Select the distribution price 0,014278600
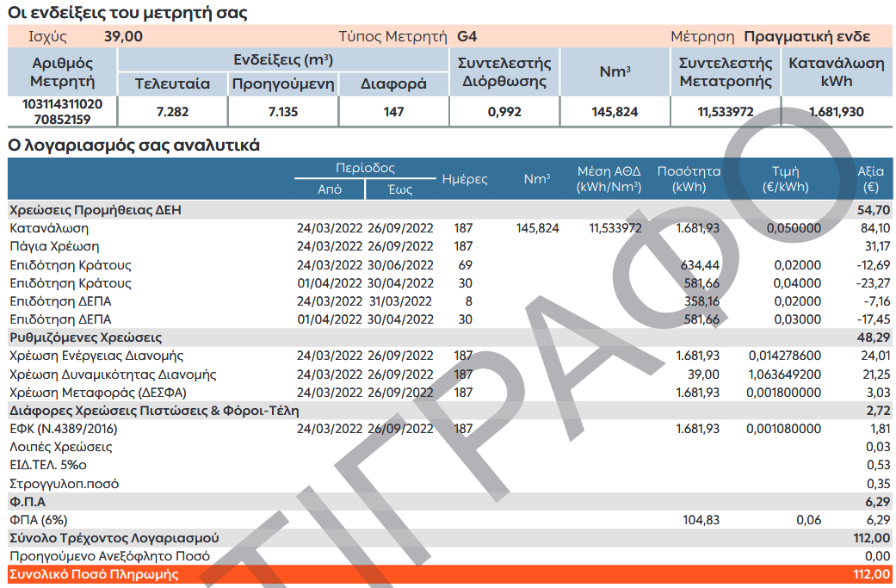 (785, 356)
